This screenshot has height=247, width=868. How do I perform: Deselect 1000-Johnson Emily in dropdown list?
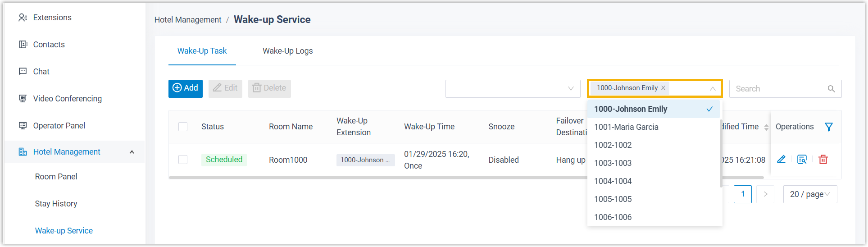[x=653, y=109]
